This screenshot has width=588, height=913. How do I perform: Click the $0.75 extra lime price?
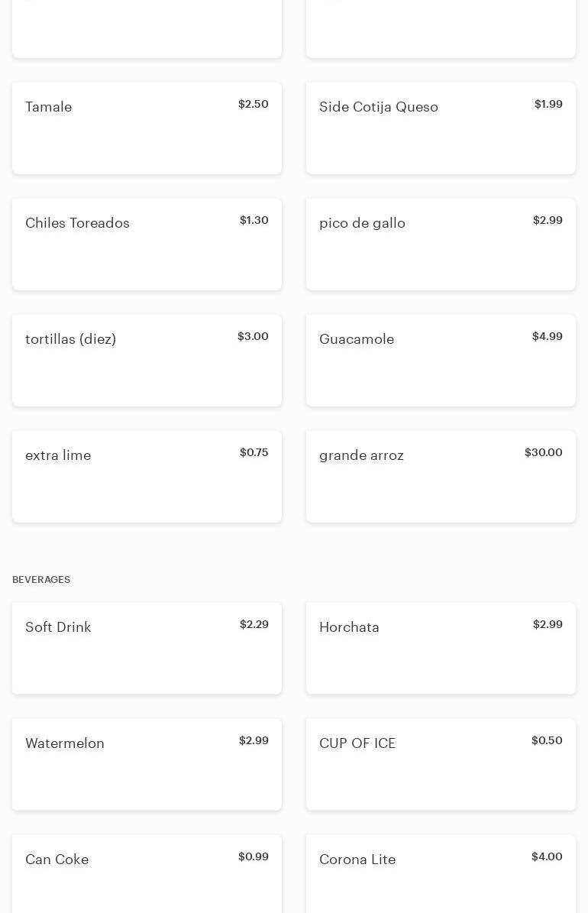(254, 452)
